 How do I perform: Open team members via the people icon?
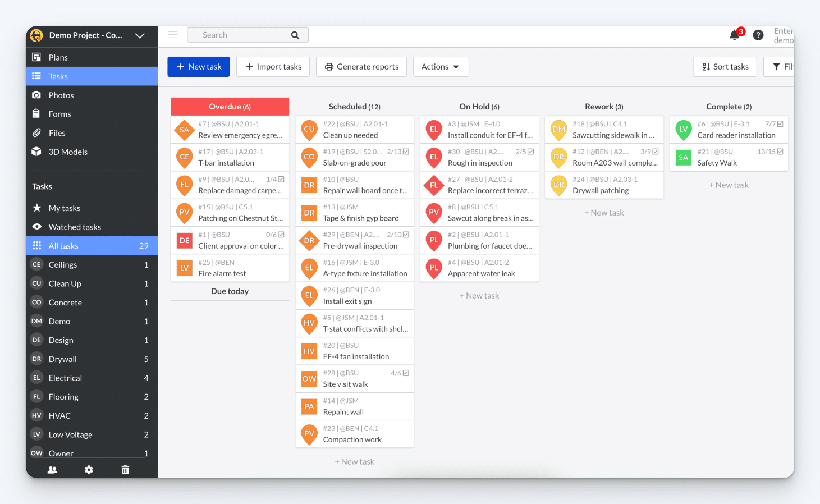52,470
